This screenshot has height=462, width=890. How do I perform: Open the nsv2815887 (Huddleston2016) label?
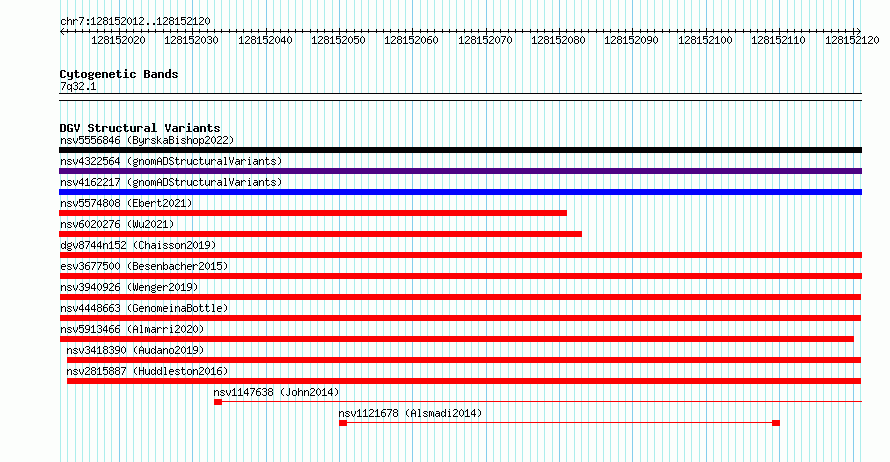[147, 371]
